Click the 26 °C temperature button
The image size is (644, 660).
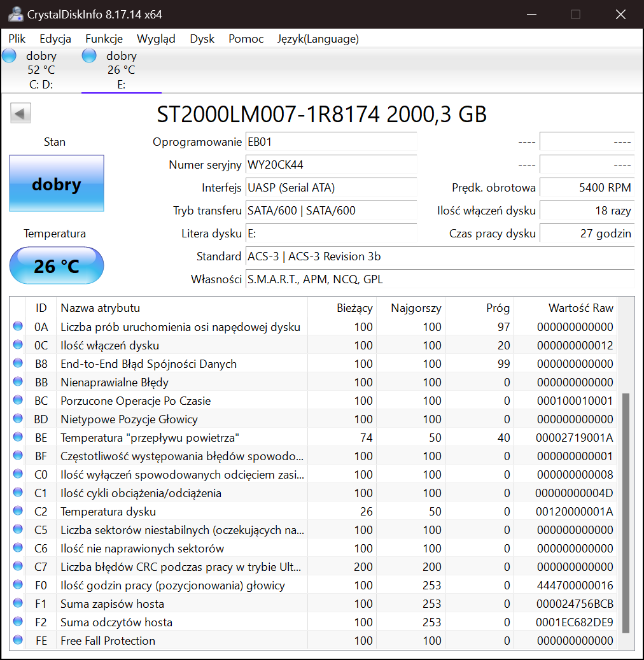pos(57,265)
